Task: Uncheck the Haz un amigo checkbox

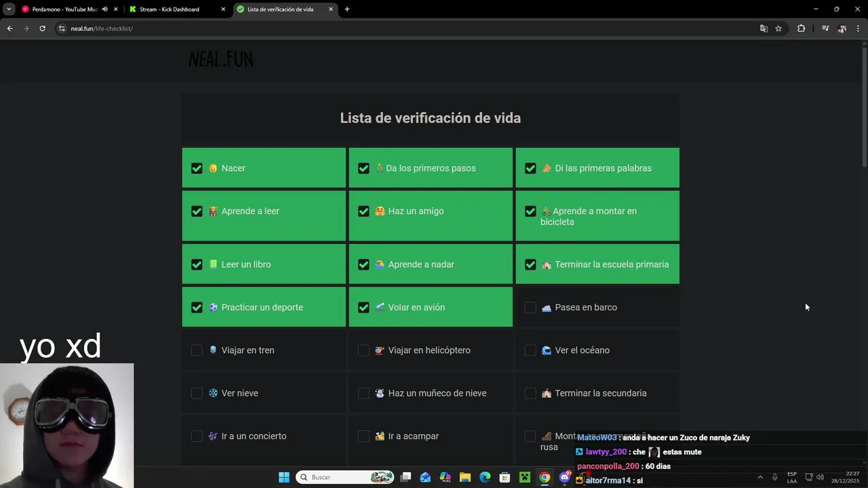Action: [x=363, y=211]
